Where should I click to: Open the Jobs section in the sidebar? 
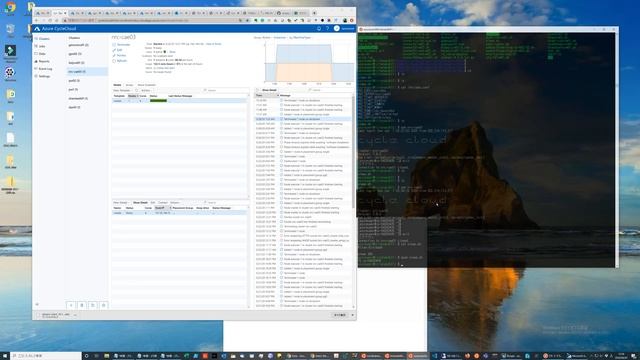(x=40, y=46)
